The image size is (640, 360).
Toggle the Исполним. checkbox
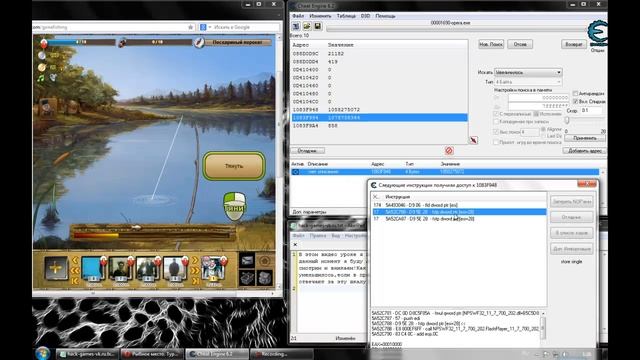[536, 114]
